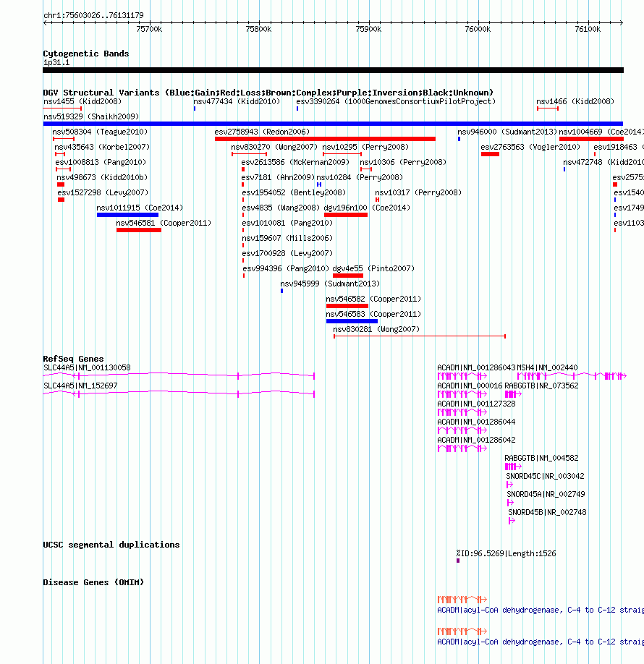Viewport: 644px width, 664px height.
Task: Click the nsv435643 (Korbel2007) label
Action: [x=102, y=148]
